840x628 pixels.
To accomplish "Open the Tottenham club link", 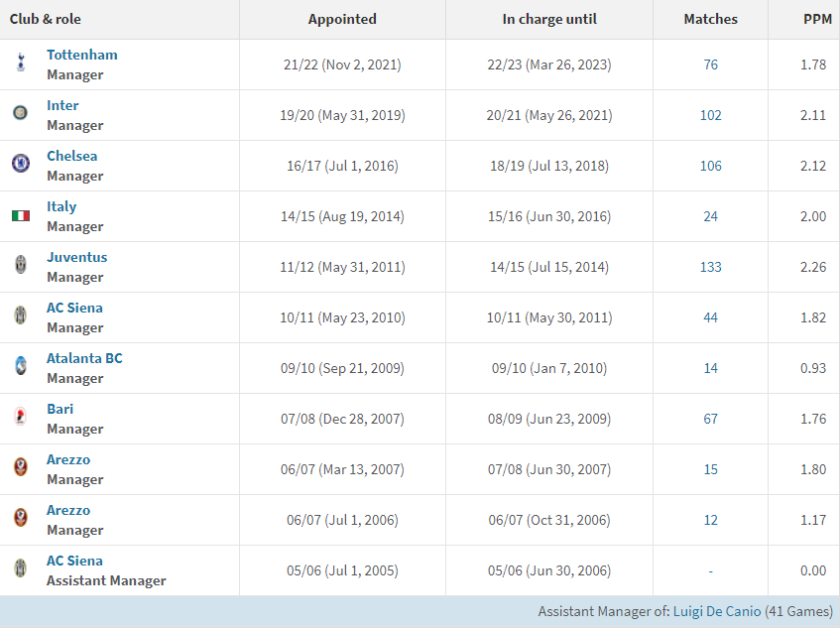I will (x=81, y=55).
